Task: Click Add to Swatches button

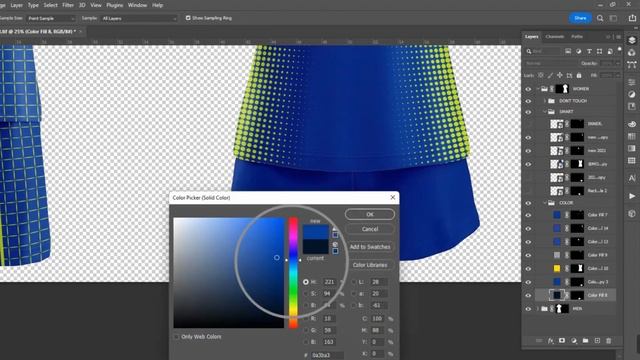Action: [x=370, y=247]
